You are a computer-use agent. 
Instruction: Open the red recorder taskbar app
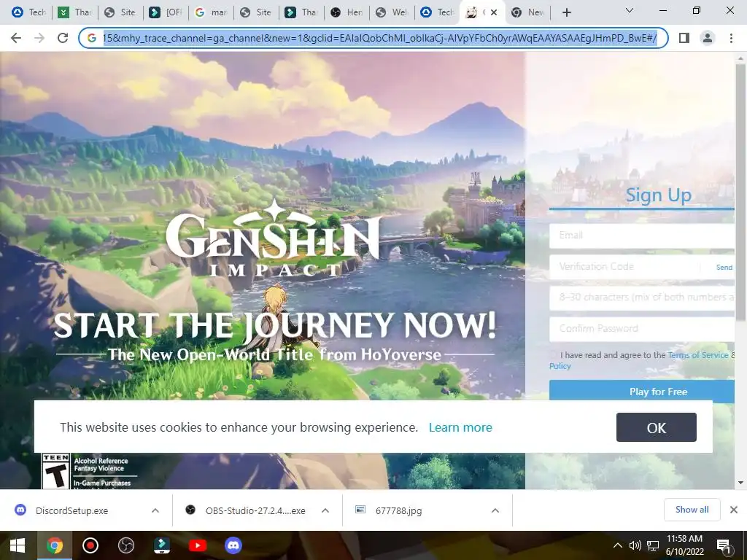(90, 545)
